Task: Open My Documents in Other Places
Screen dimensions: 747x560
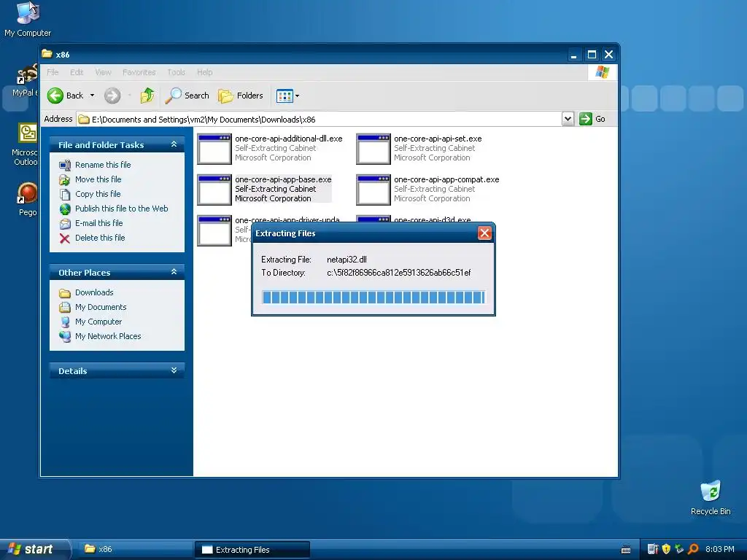Action: click(101, 307)
